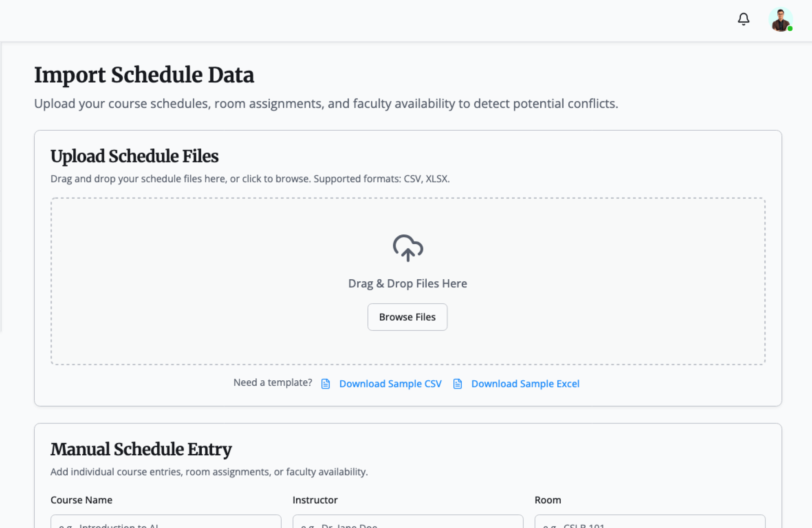Click the Import Schedule Data page title

pyautogui.click(x=144, y=75)
